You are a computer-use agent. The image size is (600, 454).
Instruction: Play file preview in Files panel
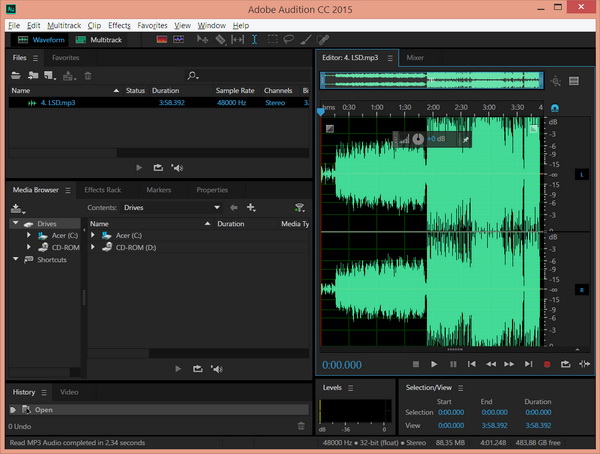(139, 168)
